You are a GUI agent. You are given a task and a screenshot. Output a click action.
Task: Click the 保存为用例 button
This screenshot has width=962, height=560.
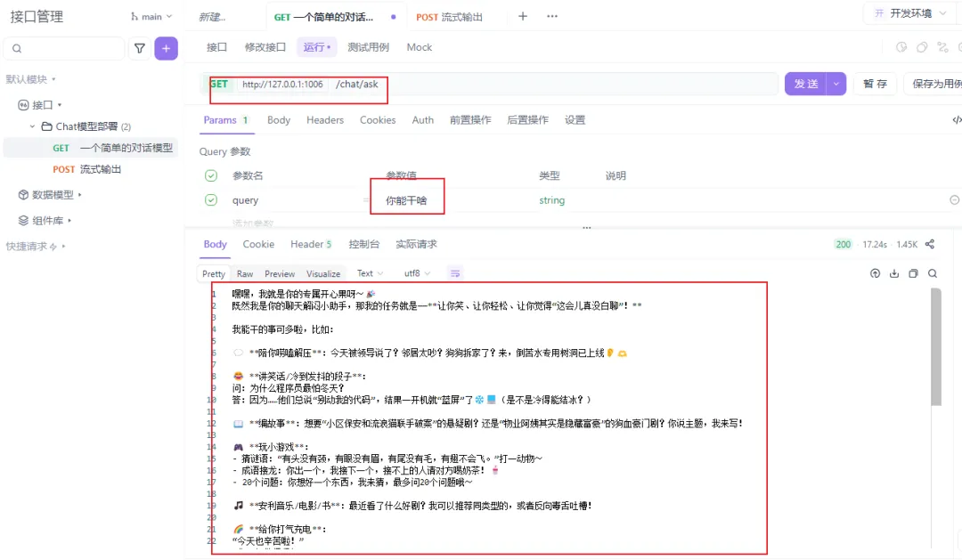(933, 84)
